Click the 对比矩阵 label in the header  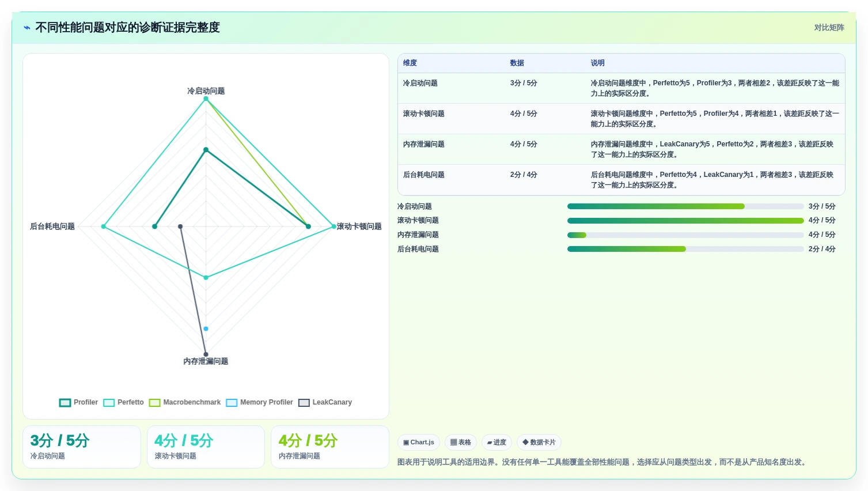tap(829, 28)
